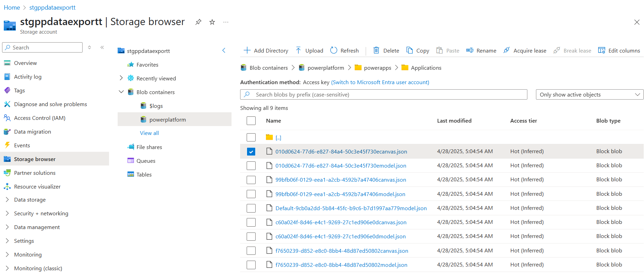This screenshot has height=273, width=644.
Task: Open the Activity log menu item
Action: tap(28, 77)
